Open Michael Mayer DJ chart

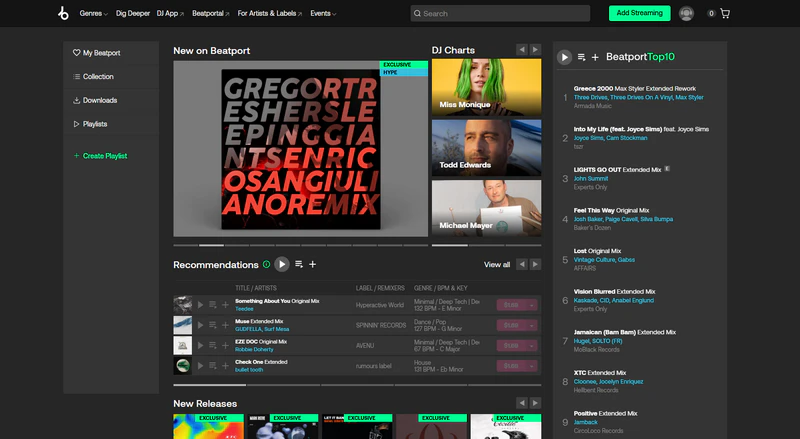(x=486, y=208)
